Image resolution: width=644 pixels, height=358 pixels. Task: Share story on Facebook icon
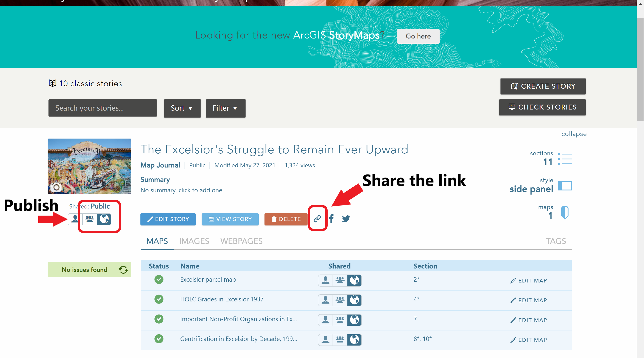(x=331, y=219)
